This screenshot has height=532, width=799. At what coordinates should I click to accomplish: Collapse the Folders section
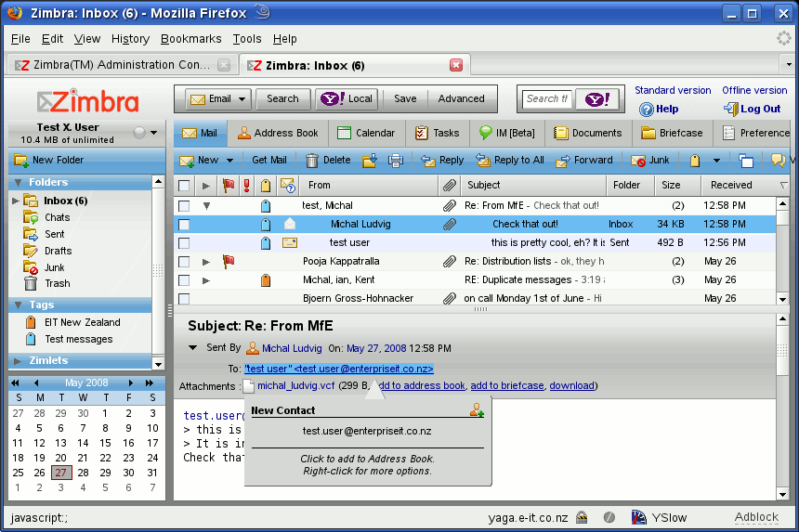click(x=19, y=182)
